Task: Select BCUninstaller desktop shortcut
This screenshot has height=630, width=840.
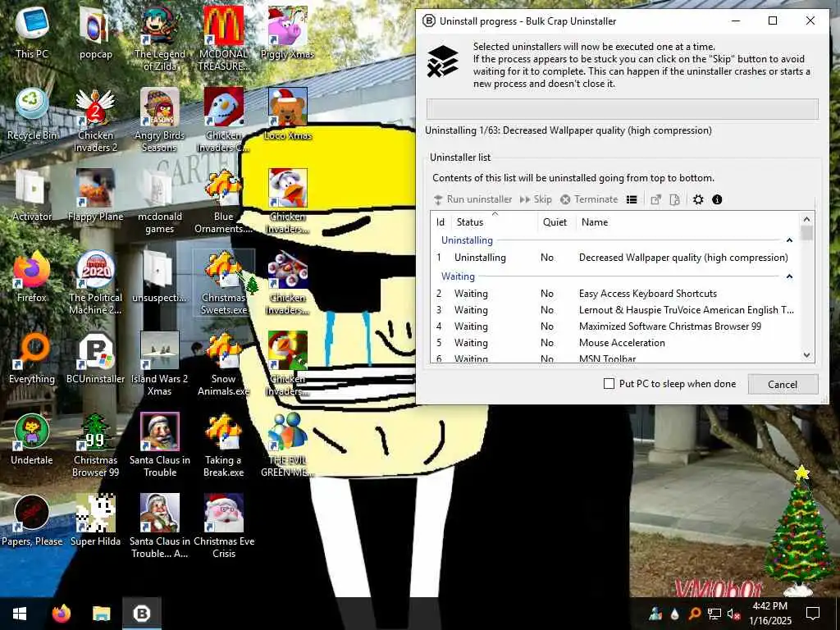Action: click(x=95, y=358)
